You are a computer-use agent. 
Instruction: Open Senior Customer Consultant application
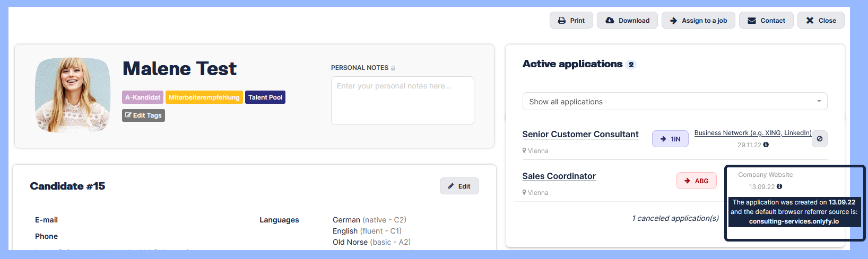click(x=580, y=135)
